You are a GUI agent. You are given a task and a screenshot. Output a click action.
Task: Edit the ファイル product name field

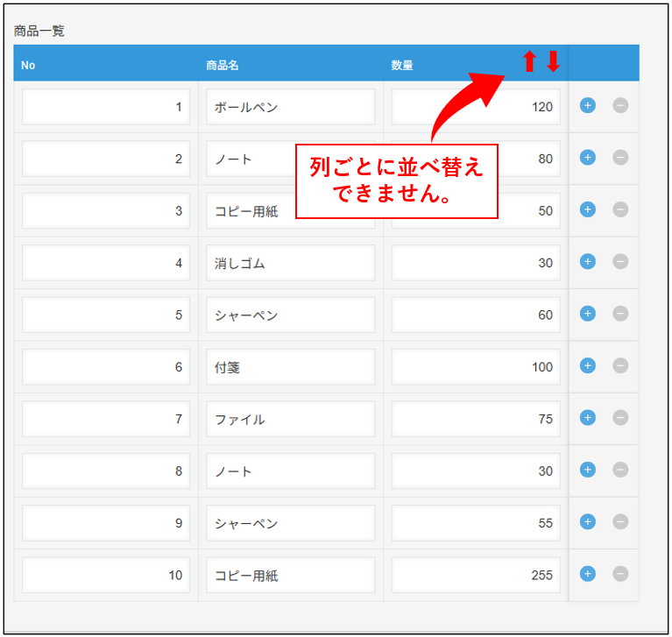pos(290,419)
